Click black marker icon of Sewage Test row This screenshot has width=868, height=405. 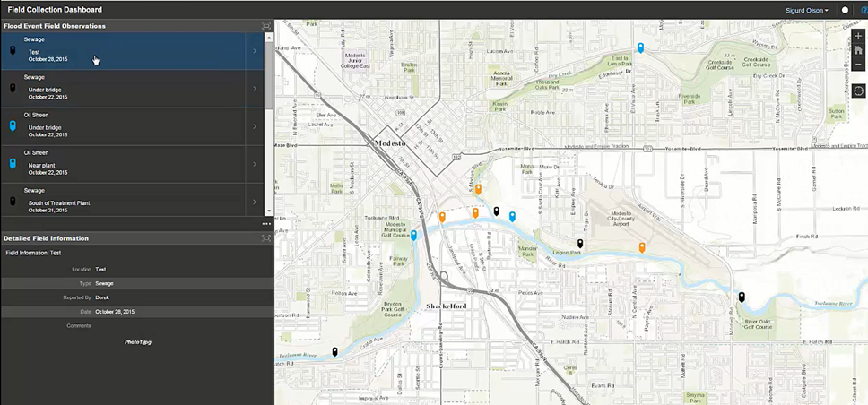click(13, 51)
